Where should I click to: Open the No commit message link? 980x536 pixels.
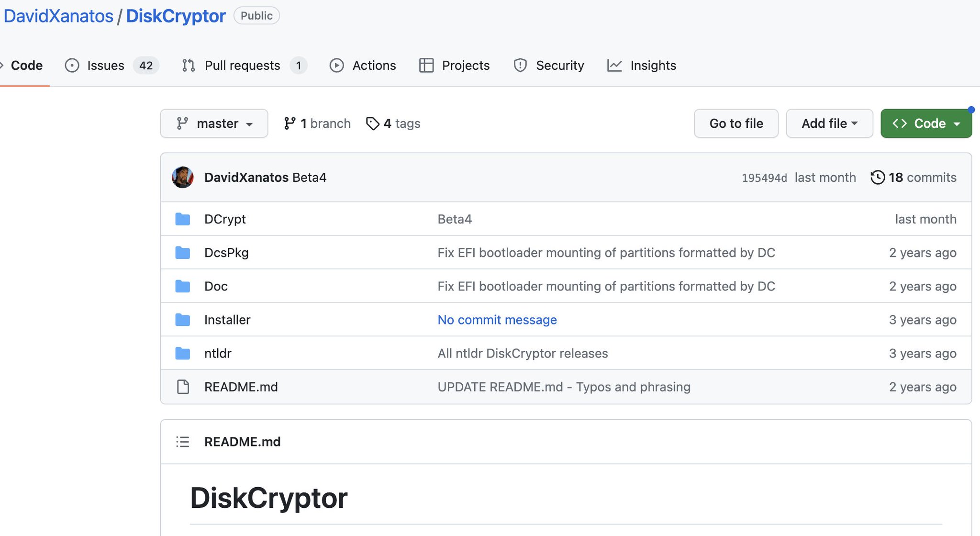[497, 320]
